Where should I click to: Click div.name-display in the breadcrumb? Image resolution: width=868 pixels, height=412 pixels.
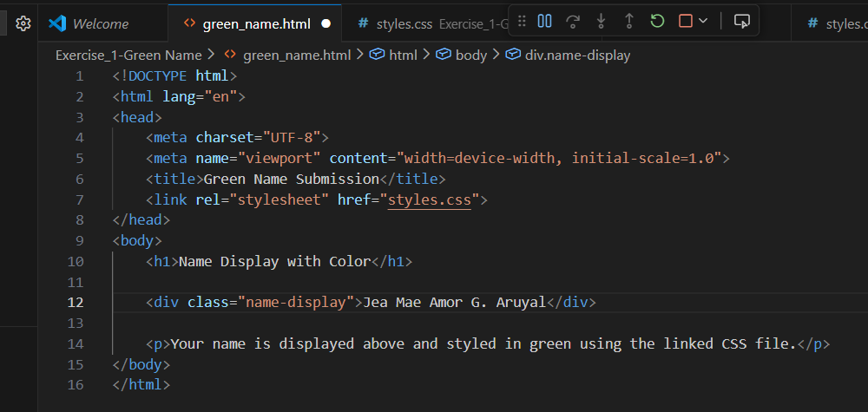click(x=577, y=55)
